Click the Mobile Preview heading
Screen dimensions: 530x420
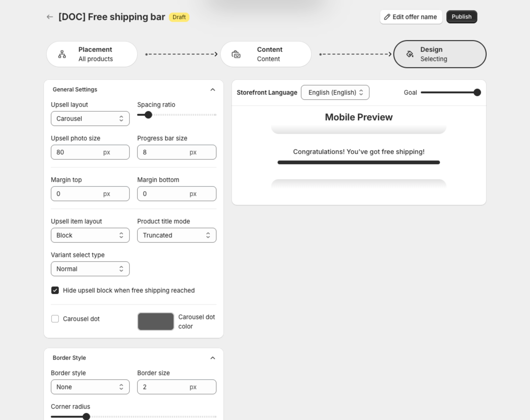tap(359, 117)
